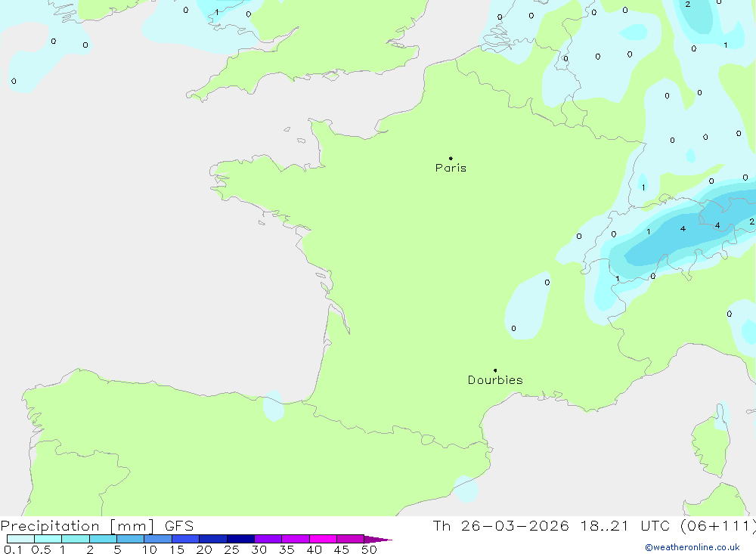Viewport: 756px width, 554px height.
Task: Select the lightest 0.1 mm legend swatch
Action: pos(20,539)
